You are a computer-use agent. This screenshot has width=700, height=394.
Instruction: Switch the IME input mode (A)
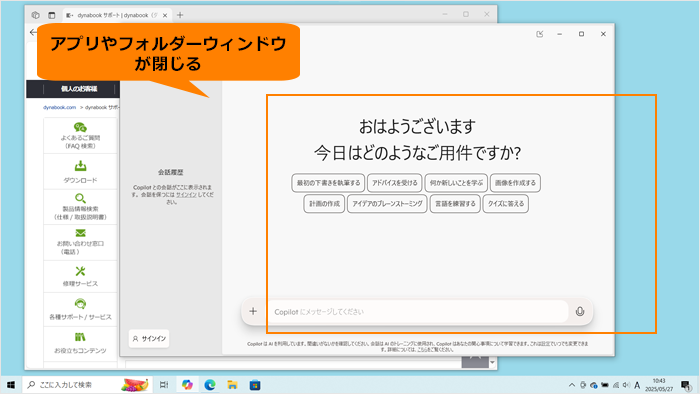(x=637, y=385)
